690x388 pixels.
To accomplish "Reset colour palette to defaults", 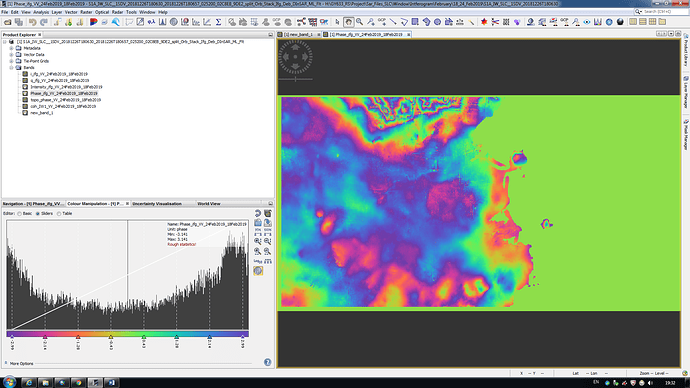I will coord(258,213).
